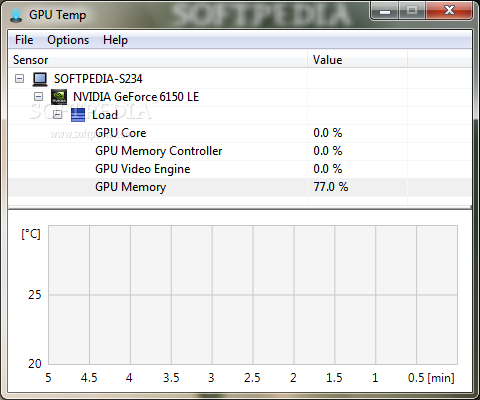
Task: Select the Load tree row
Action: pos(240,115)
